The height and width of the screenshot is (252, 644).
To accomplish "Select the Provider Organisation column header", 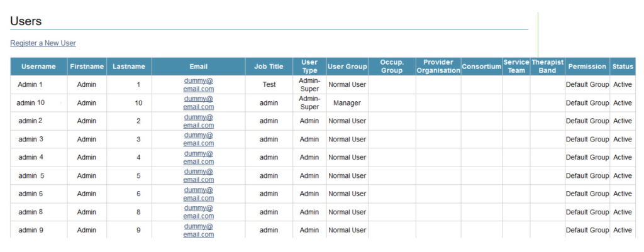I will click(x=438, y=67).
